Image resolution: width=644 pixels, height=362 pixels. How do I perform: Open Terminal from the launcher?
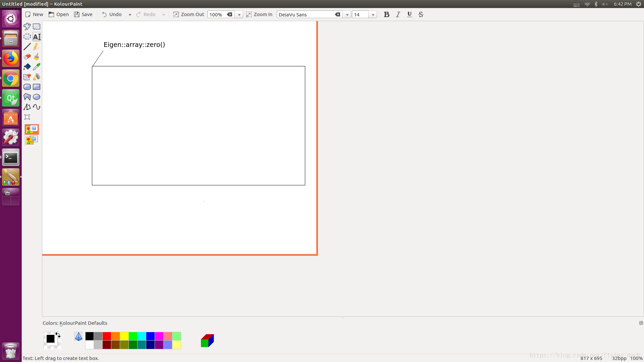(11, 158)
